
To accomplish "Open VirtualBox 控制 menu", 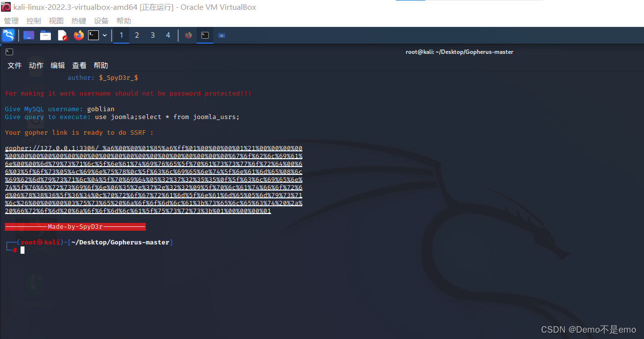I will pos(34,21).
